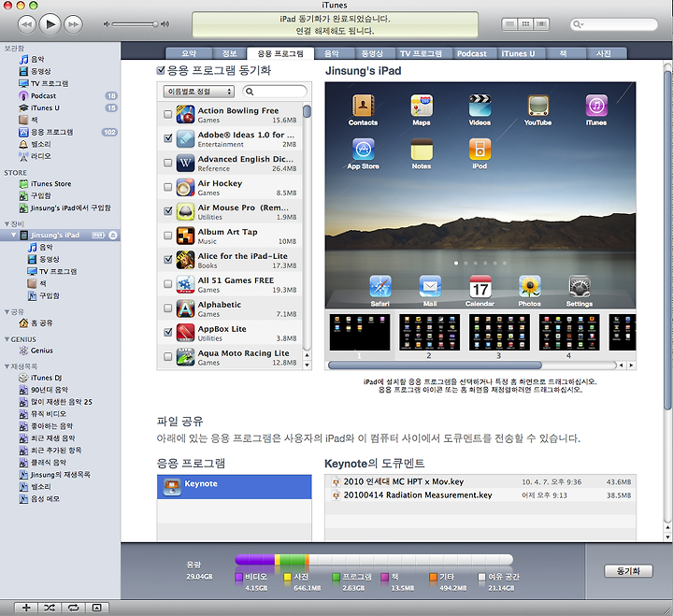This screenshot has width=673, height=616.
Task: Click Notes icon on iPad screen
Action: tap(422, 150)
